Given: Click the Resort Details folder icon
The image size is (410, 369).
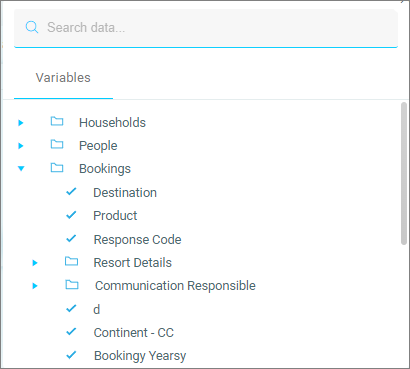Looking at the screenshot, I should point(71,261).
